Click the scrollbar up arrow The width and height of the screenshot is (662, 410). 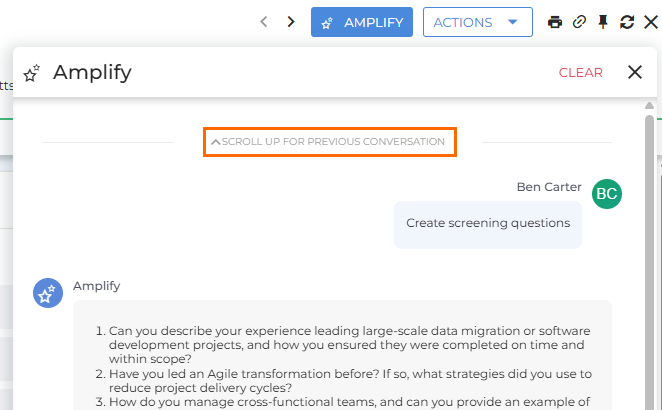650,105
